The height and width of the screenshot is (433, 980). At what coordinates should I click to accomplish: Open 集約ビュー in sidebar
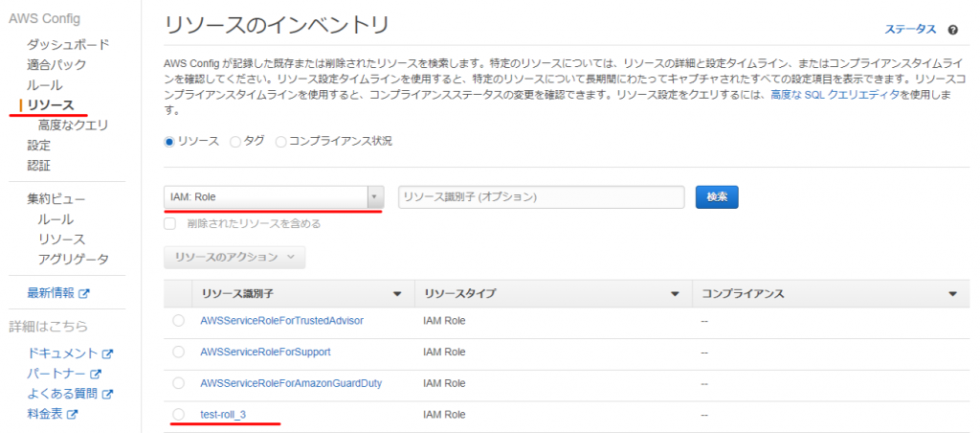tap(56, 199)
